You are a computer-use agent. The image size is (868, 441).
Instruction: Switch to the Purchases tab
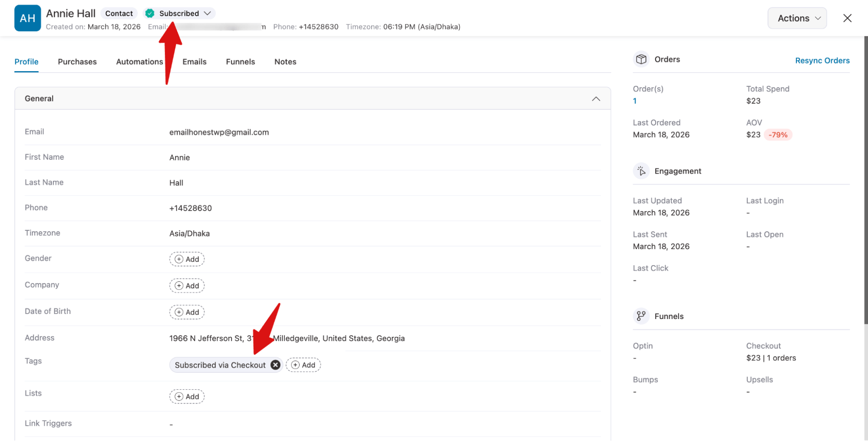pyautogui.click(x=77, y=62)
